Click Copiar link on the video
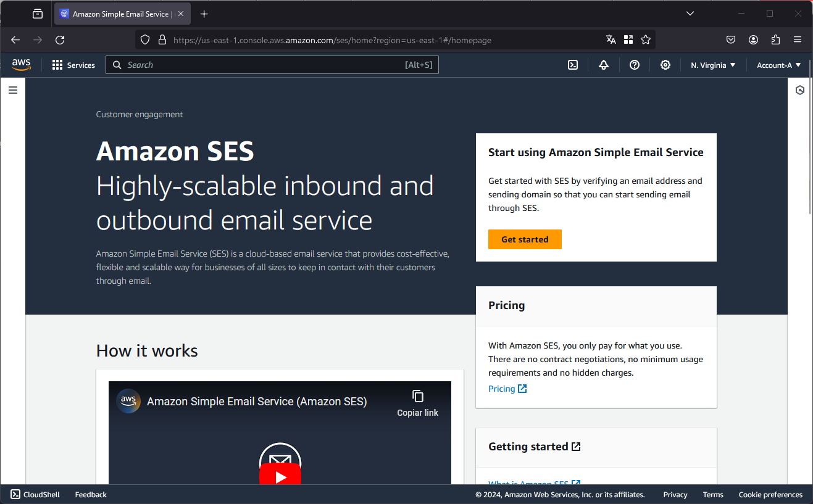The image size is (813, 504). (418, 403)
